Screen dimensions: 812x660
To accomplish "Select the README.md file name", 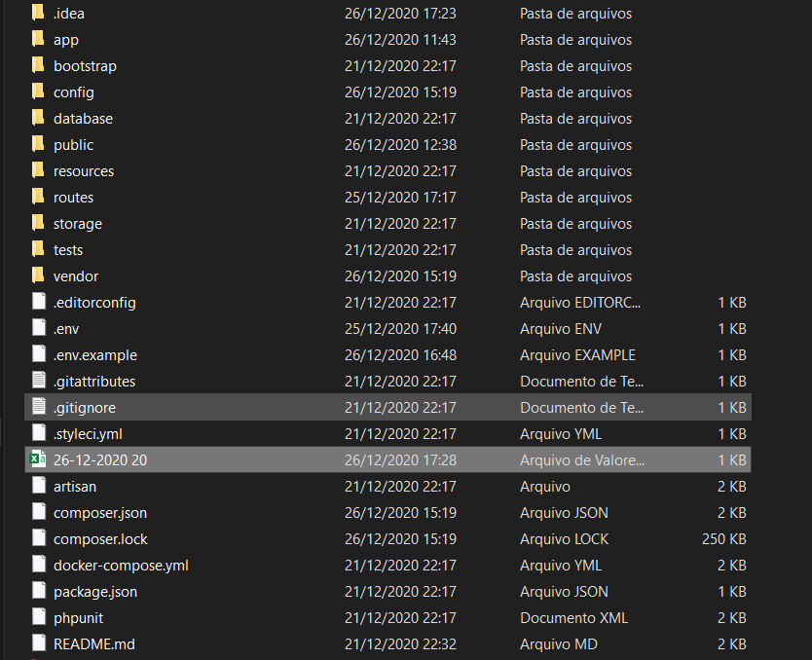I will [94, 644].
